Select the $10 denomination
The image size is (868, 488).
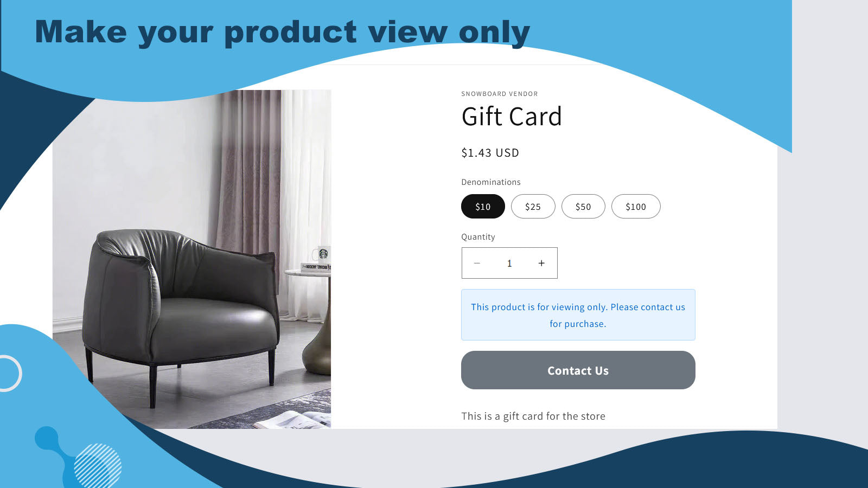point(483,207)
